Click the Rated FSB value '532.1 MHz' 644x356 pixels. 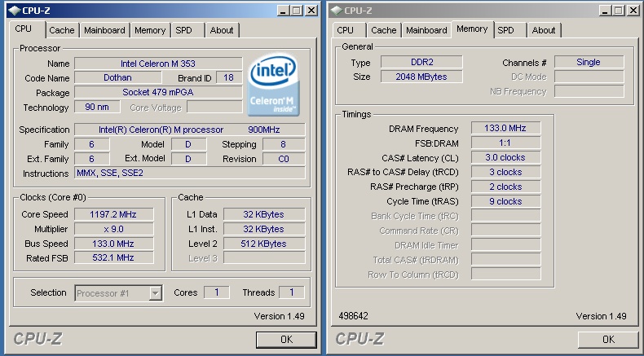[x=114, y=257]
